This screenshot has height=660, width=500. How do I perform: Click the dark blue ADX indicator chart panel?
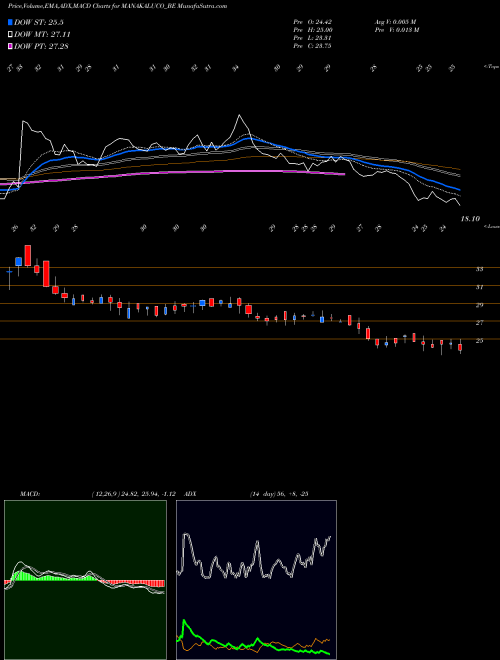[x=256, y=580]
